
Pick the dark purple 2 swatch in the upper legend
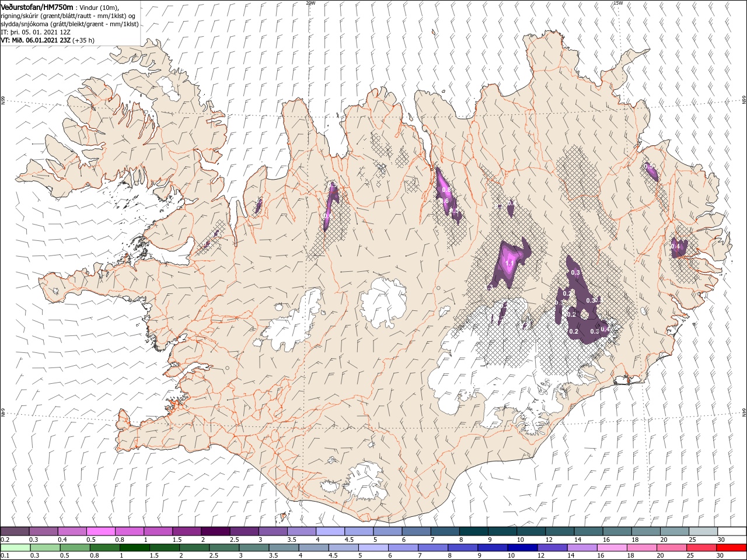pos(215,531)
